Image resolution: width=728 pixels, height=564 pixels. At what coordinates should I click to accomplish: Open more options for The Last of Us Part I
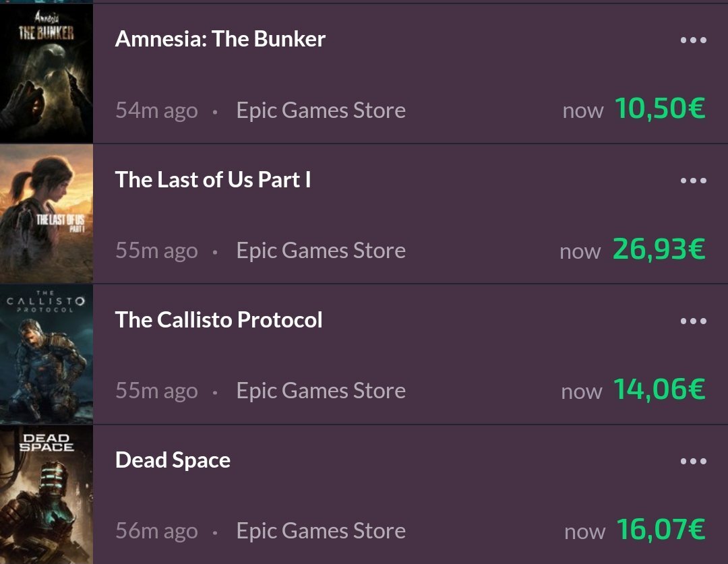693,181
